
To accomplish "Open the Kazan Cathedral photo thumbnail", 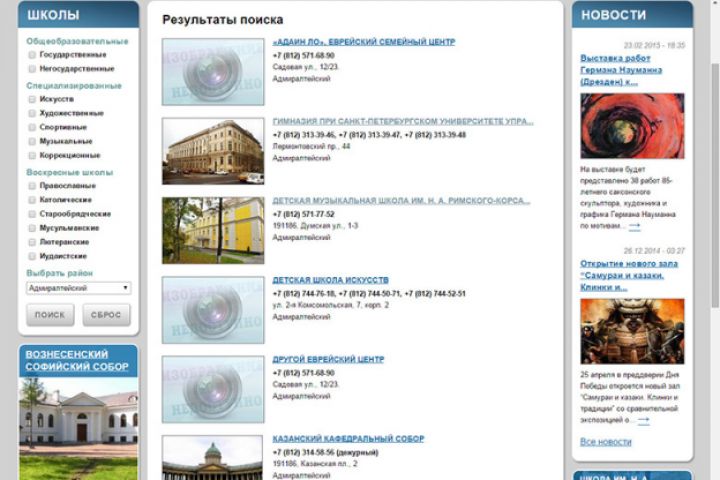I will point(213,457).
